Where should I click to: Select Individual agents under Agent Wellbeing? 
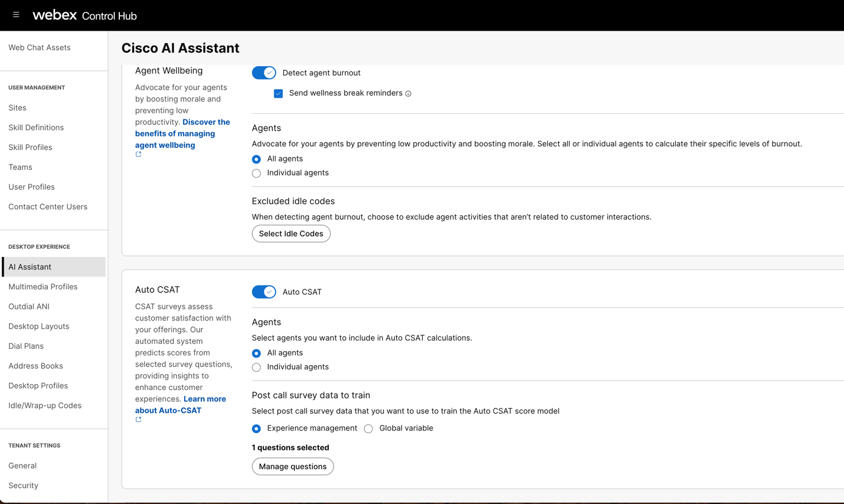coord(256,173)
